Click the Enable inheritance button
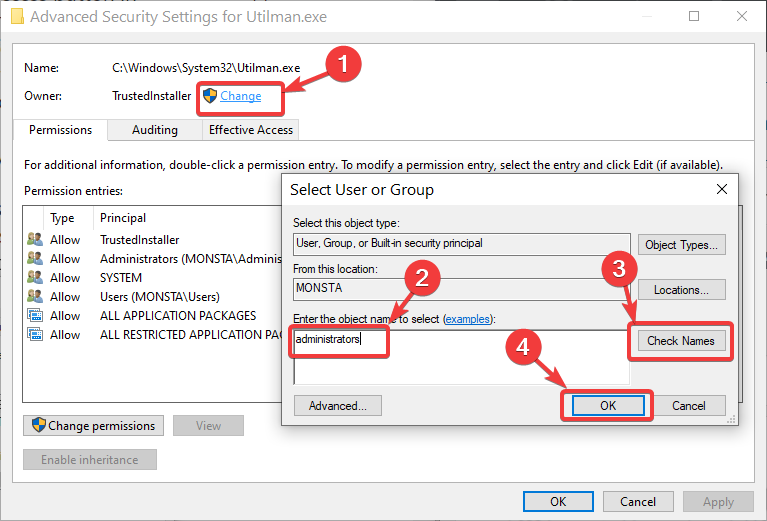 click(x=90, y=460)
